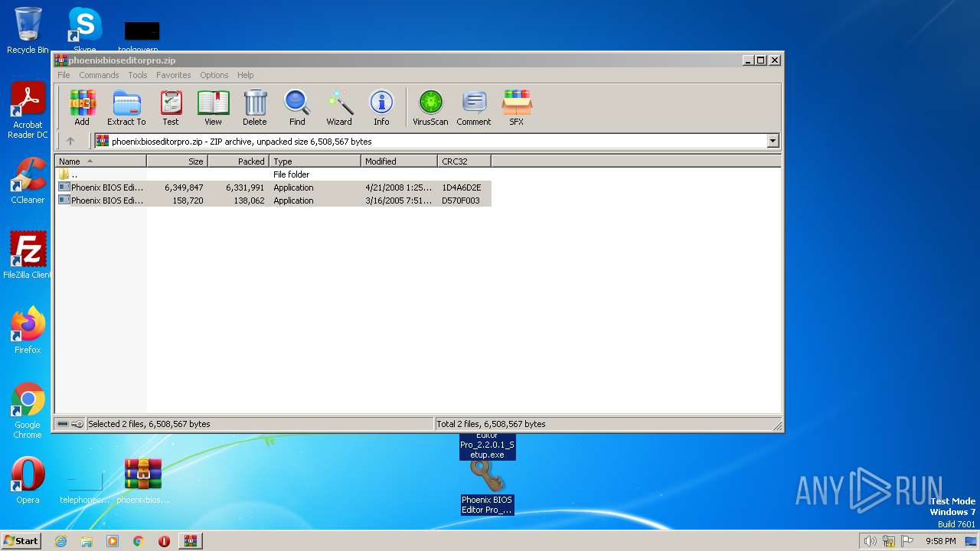Show archive Info
Viewport: 980px width, 551px height.
coord(381,108)
